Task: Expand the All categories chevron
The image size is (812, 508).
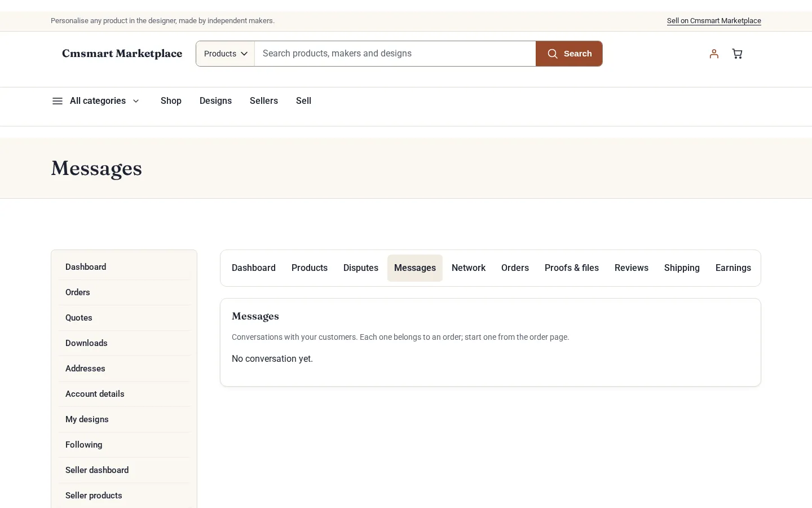Action: (136, 101)
